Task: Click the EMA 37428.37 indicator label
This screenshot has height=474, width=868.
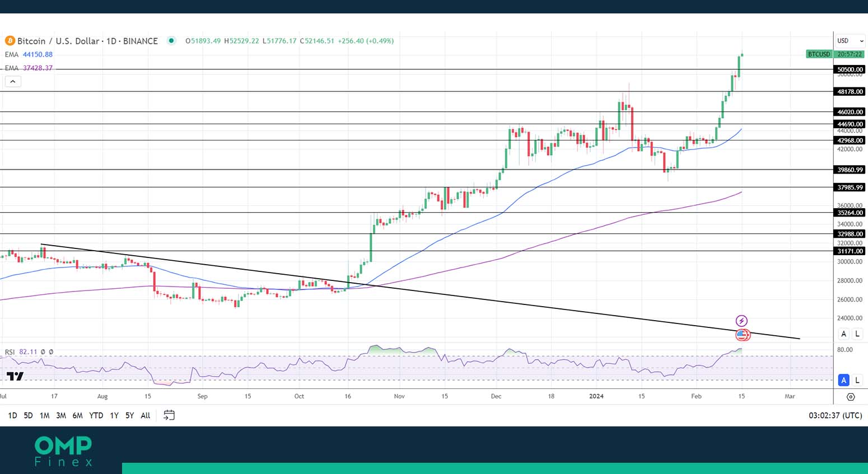Action: [29, 68]
